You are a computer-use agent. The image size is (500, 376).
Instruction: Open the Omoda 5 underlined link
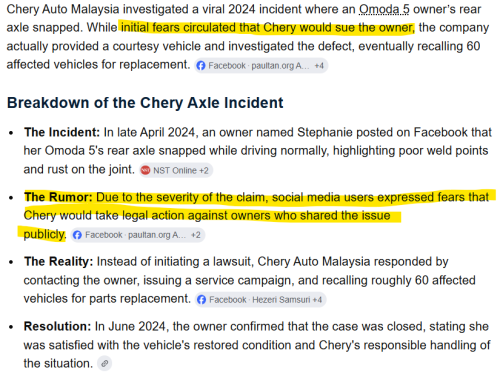(384, 9)
